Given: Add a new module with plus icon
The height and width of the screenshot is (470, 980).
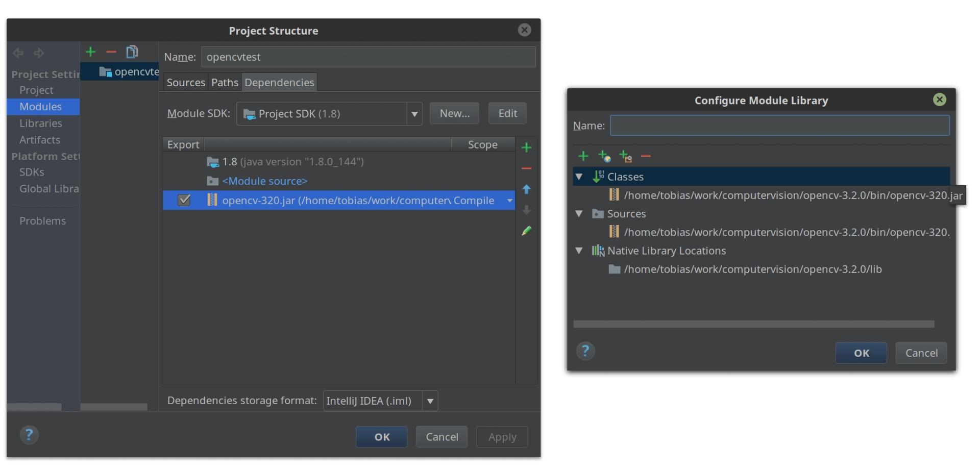Looking at the screenshot, I should (90, 52).
